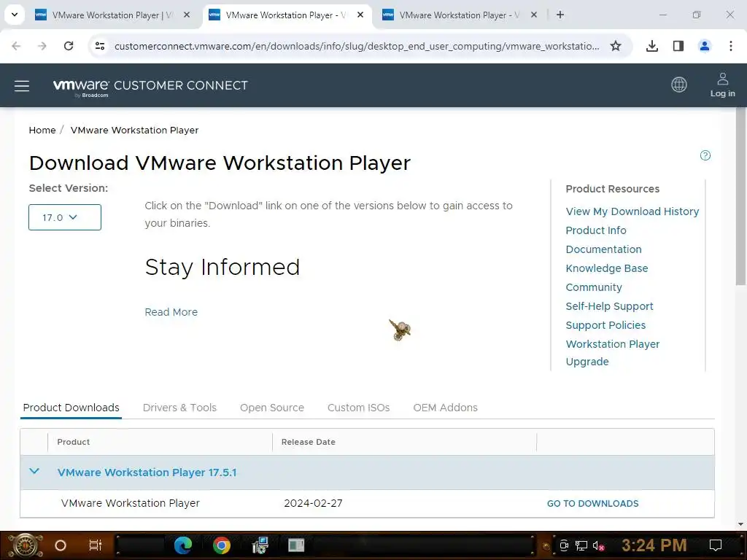Click the Log in user icon

[722, 85]
